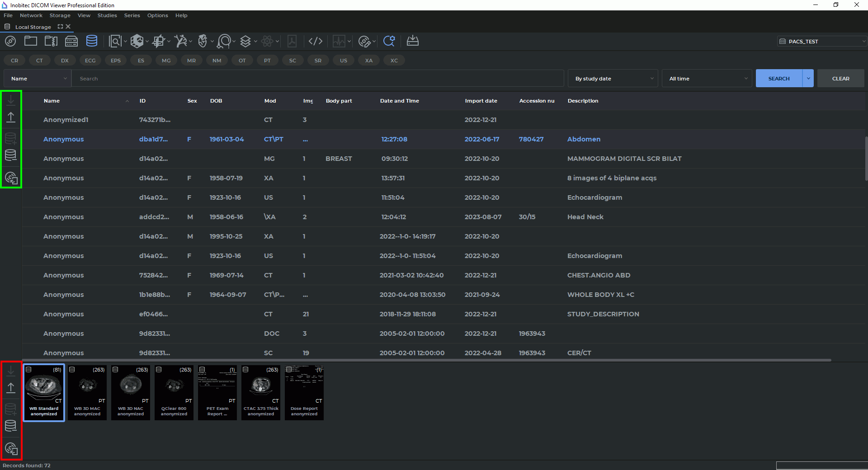Click the virtual endoscopy tool icon

click(x=224, y=42)
